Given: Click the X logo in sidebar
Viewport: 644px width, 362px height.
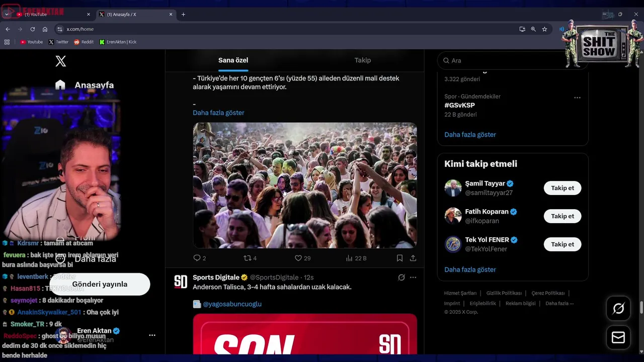Looking at the screenshot, I should click(60, 61).
